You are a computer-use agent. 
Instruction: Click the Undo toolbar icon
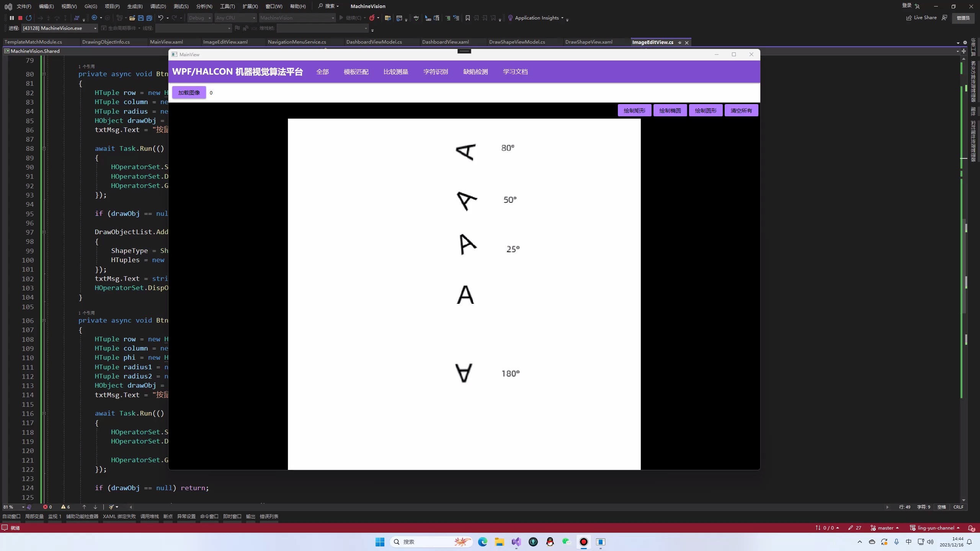click(161, 18)
